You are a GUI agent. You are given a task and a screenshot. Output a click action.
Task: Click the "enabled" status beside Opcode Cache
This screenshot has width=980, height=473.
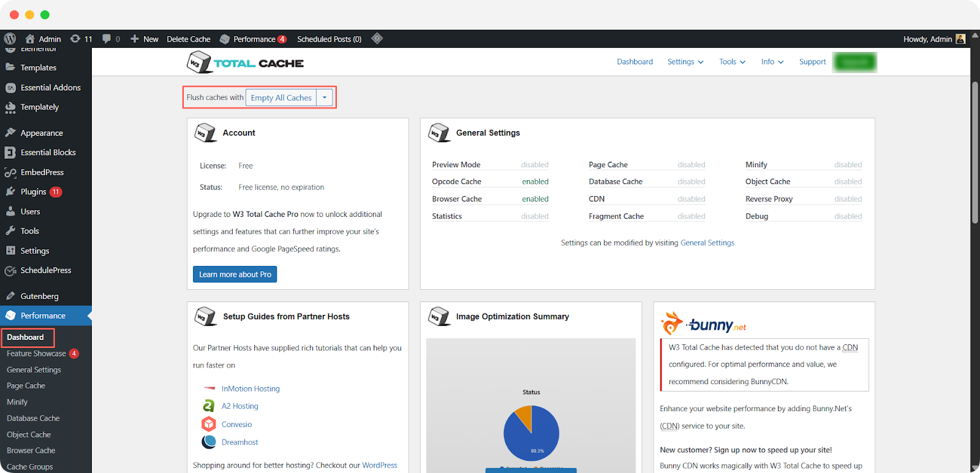[535, 181]
